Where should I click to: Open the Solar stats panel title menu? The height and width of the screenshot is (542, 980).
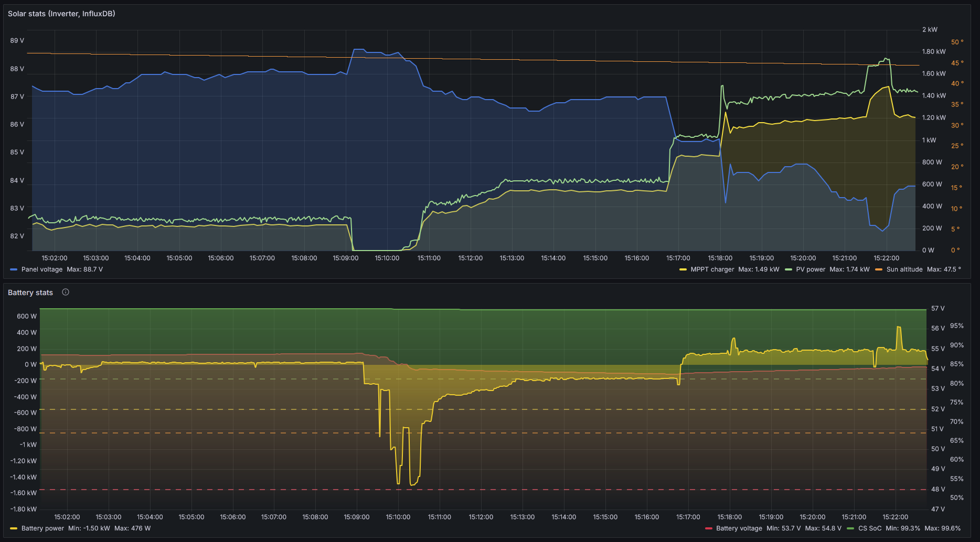(x=61, y=14)
